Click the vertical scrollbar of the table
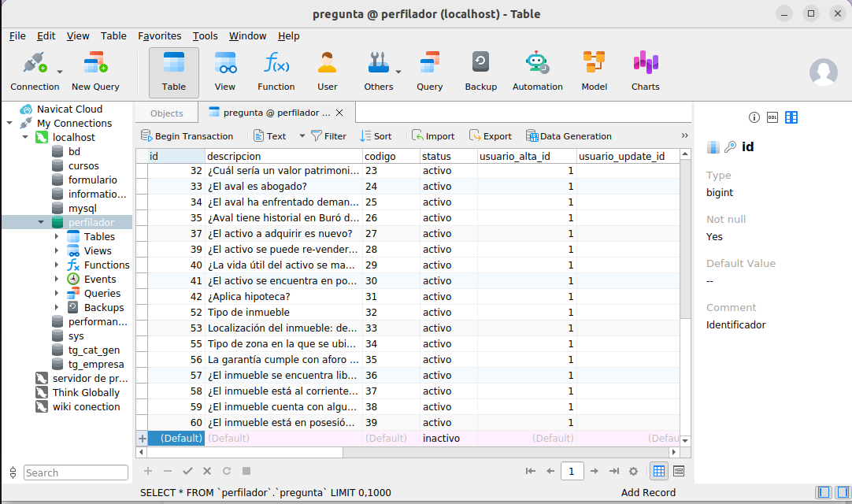The image size is (852, 504). 684,236
